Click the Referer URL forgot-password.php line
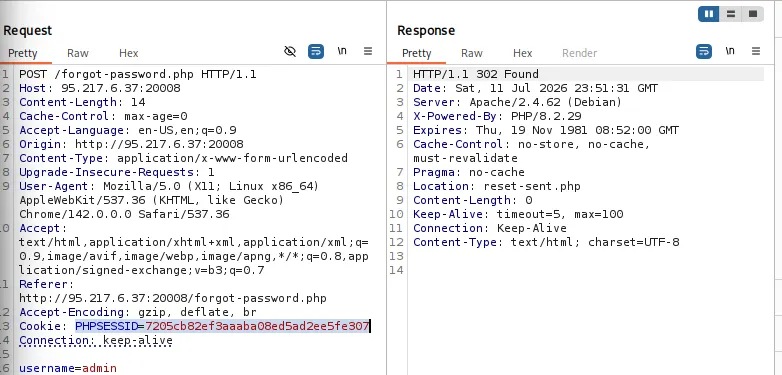 (x=173, y=298)
